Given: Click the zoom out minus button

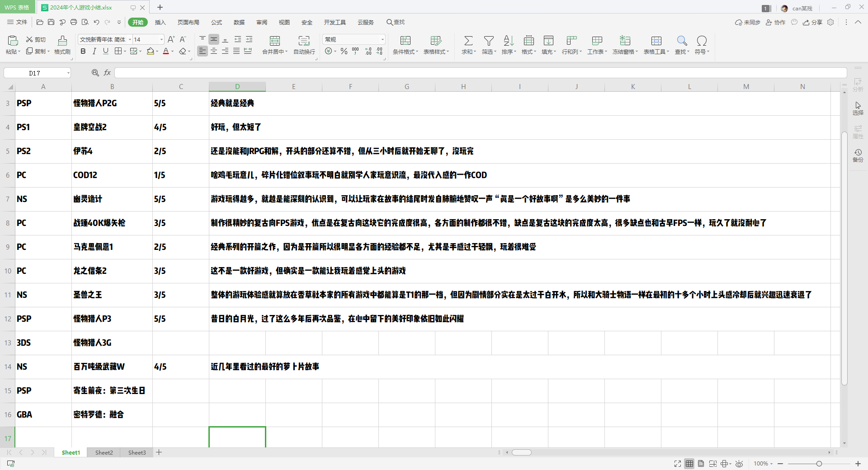Looking at the screenshot, I should [x=780, y=464].
